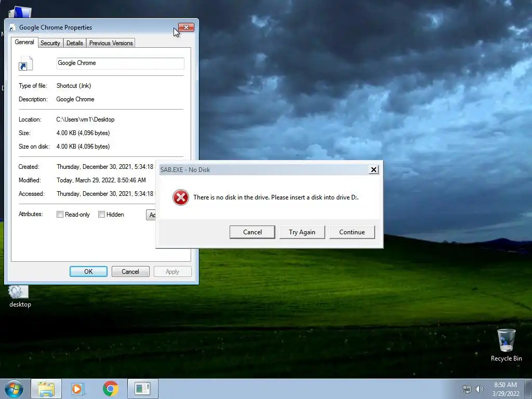
Task: Toggle the Hidden attribute checkbox
Action: [x=101, y=215]
